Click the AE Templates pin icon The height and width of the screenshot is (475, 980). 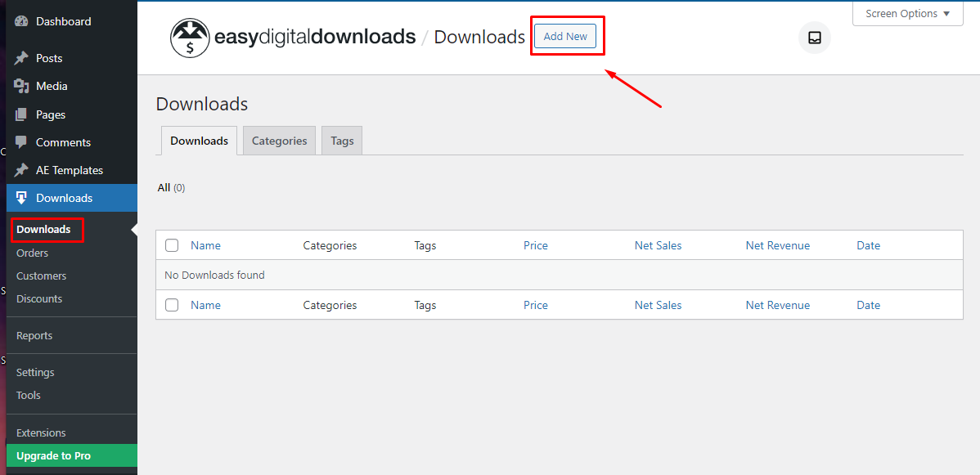[x=22, y=170]
